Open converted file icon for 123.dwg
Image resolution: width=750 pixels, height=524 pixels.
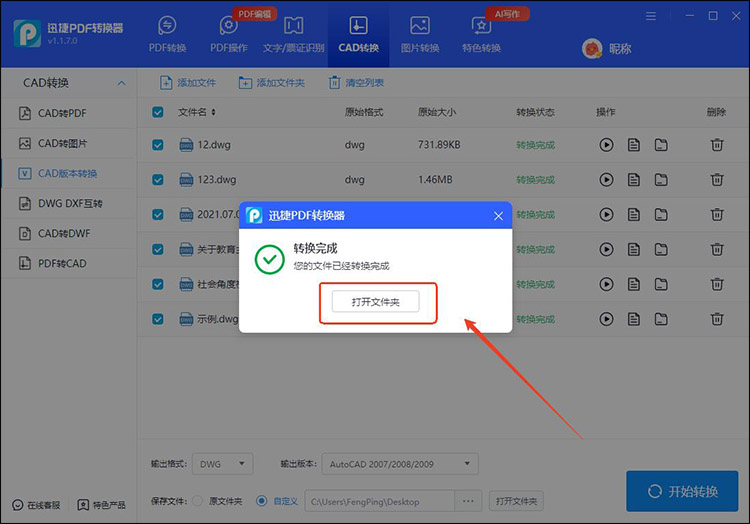pos(634,180)
